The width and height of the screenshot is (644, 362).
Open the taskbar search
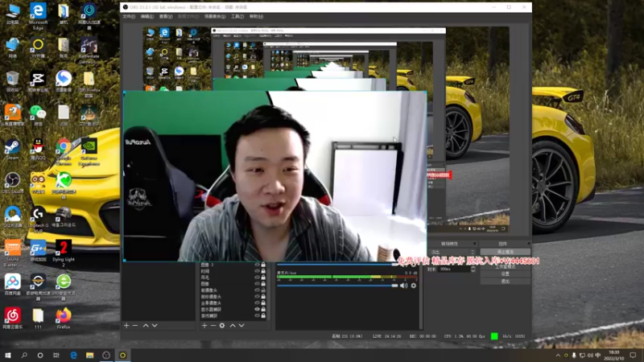click(24, 356)
